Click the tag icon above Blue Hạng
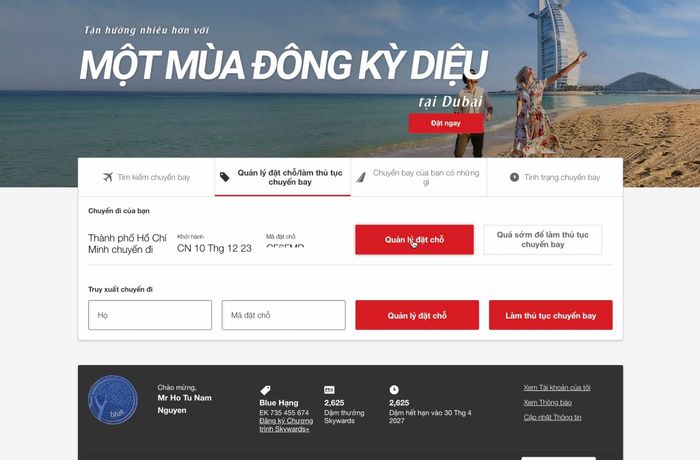This screenshot has height=460, width=700. [265, 390]
